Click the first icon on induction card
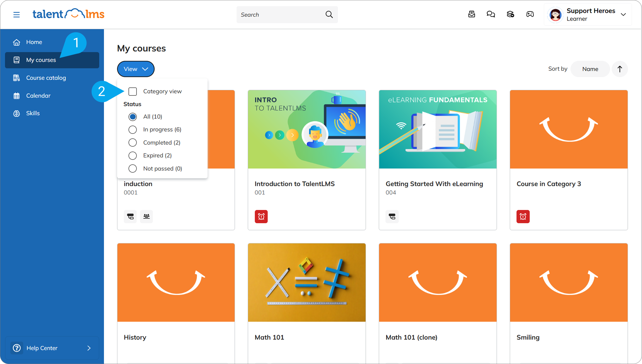642x364 pixels. [130, 216]
